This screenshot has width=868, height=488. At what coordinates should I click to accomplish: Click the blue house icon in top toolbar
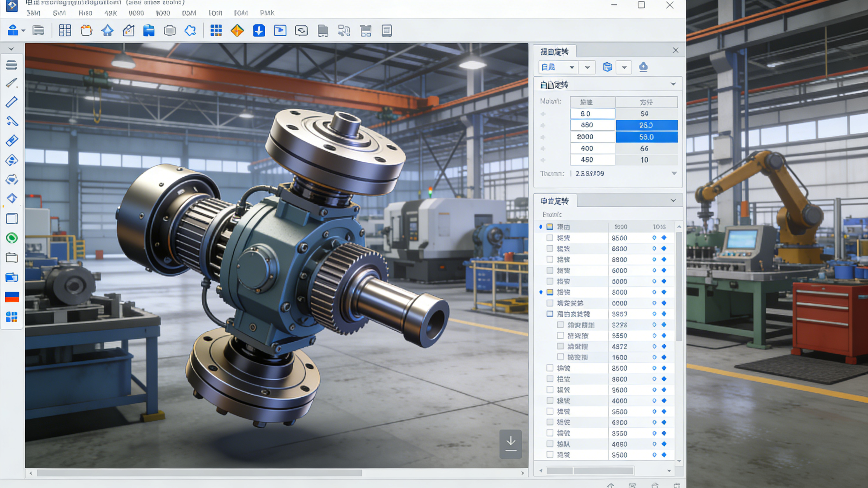tap(107, 31)
